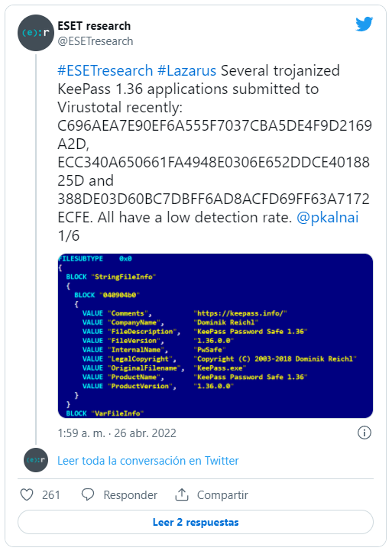Click the Responder label
392x551 pixels.
coord(131,494)
